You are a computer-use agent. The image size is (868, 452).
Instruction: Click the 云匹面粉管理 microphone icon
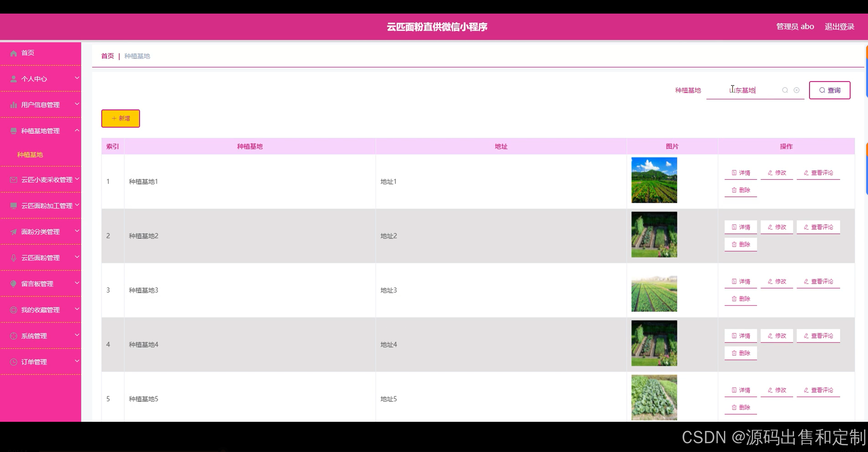point(14,258)
